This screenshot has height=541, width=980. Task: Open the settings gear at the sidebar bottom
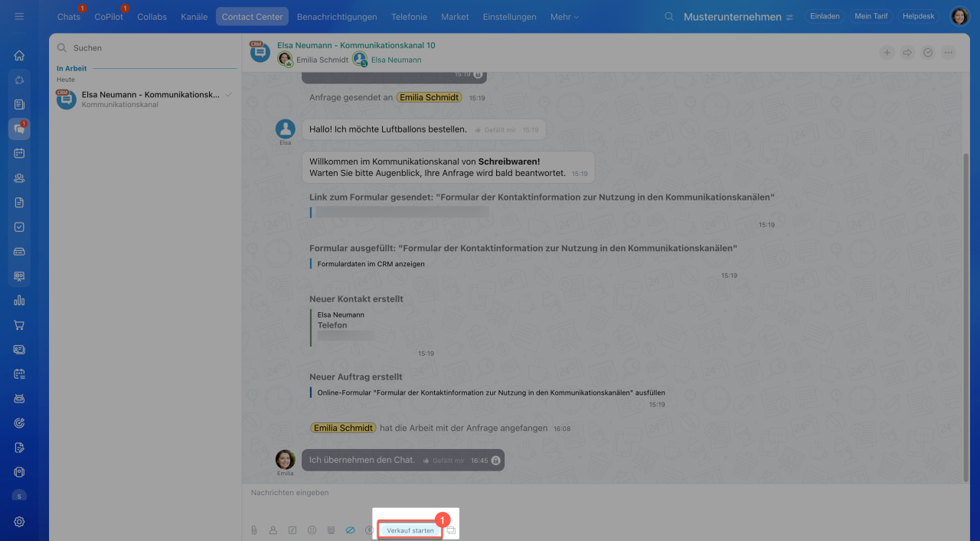coord(19,522)
